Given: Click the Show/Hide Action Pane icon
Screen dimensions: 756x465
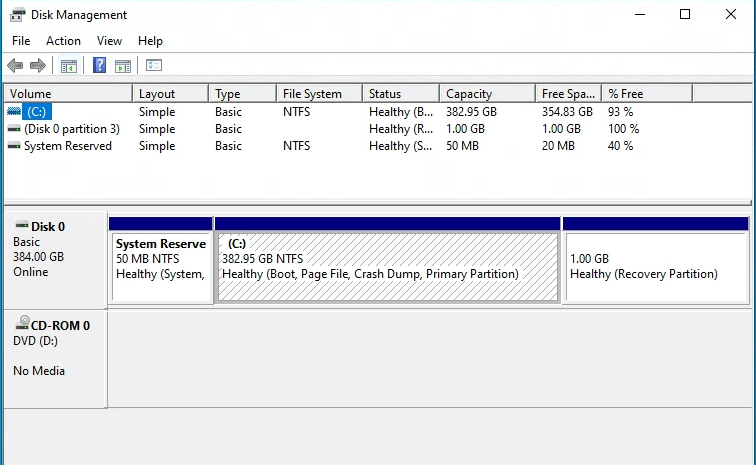Looking at the screenshot, I should click(x=123, y=66).
